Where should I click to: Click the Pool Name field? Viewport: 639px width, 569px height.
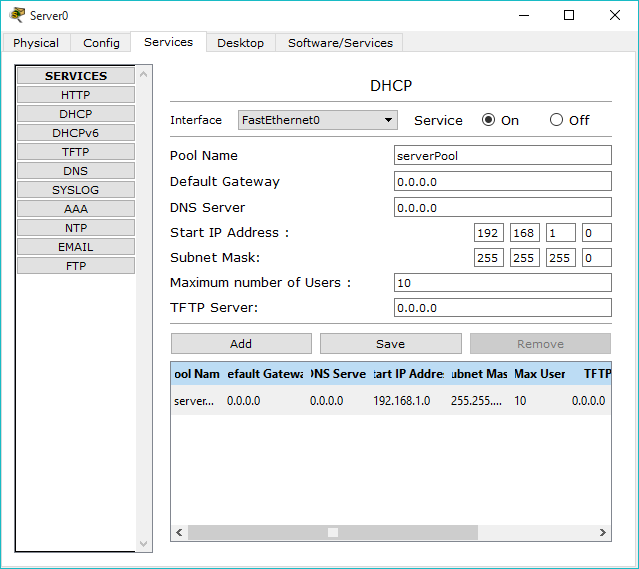click(x=502, y=155)
